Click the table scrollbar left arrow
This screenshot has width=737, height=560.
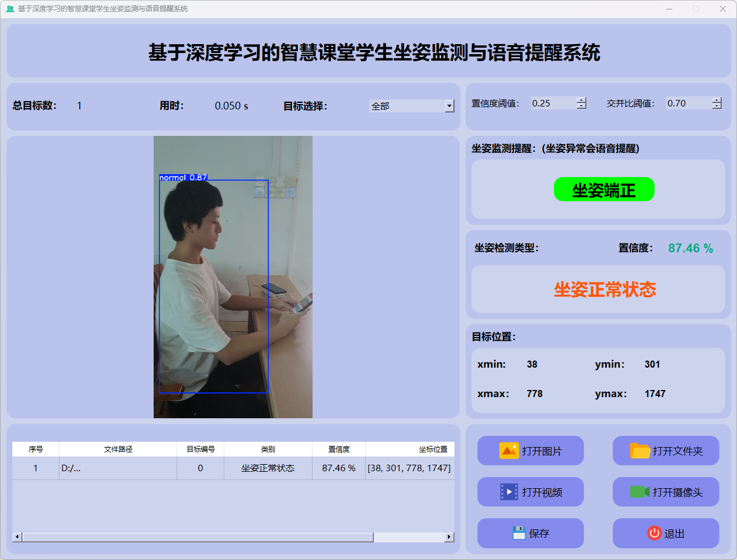coord(17,537)
